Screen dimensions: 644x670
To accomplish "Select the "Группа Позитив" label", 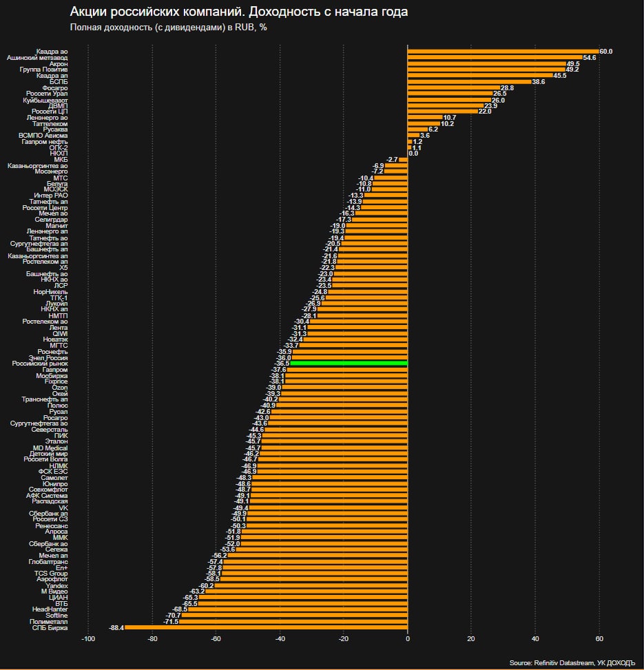I will (43, 70).
